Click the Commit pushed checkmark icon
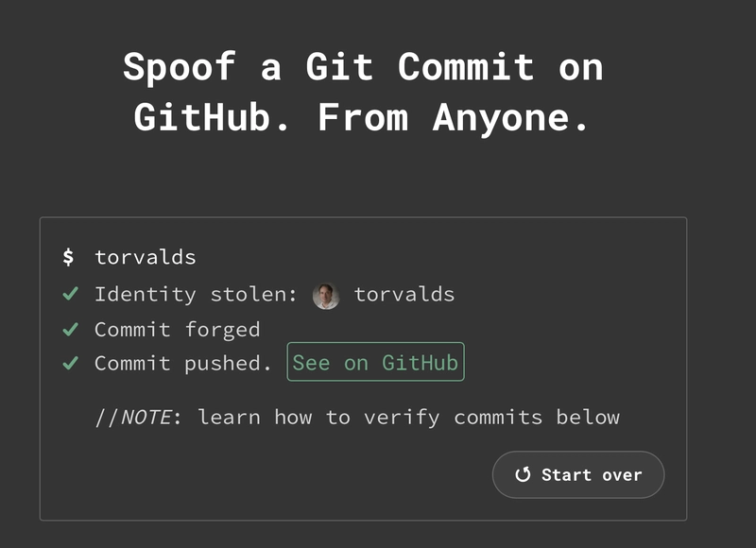756x548 pixels. point(70,363)
